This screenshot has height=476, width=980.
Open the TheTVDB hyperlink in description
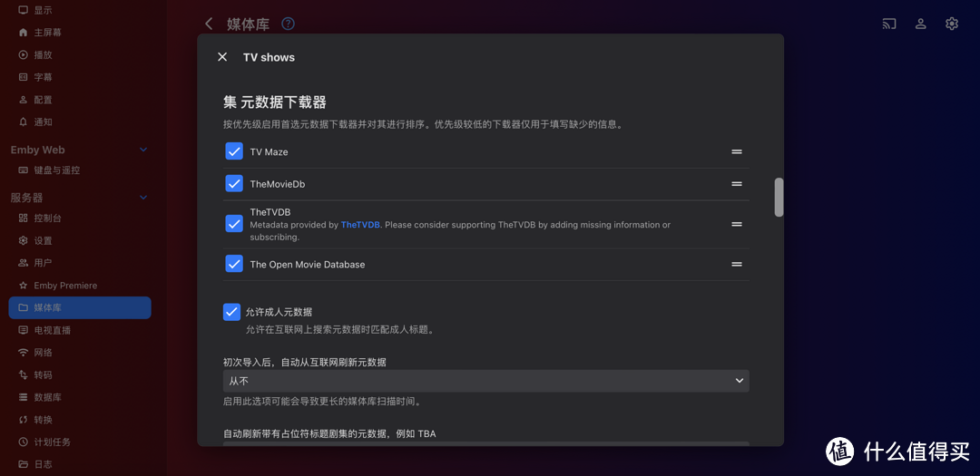point(360,224)
